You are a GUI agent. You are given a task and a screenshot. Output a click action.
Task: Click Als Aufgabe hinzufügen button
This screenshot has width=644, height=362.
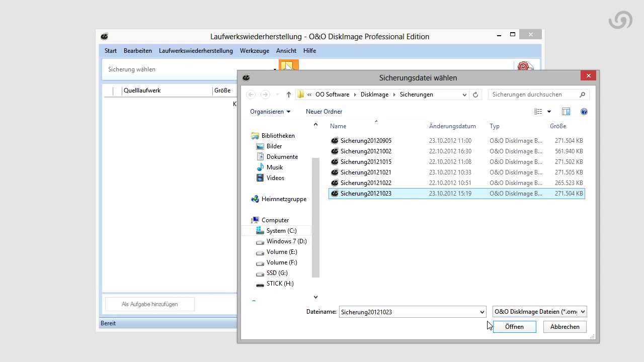pyautogui.click(x=150, y=304)
